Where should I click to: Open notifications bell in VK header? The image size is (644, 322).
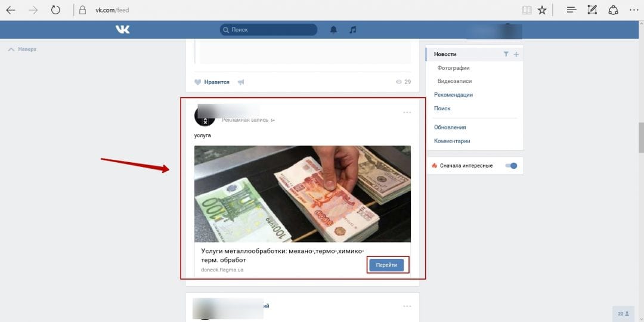(334, 29)
